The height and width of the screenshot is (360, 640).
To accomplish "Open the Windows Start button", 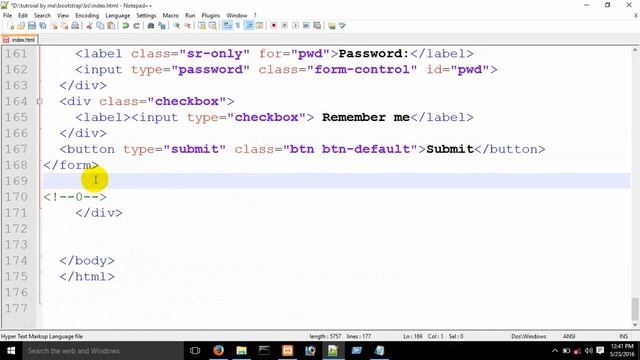I will pyautogui.click(x=11, y=351).
